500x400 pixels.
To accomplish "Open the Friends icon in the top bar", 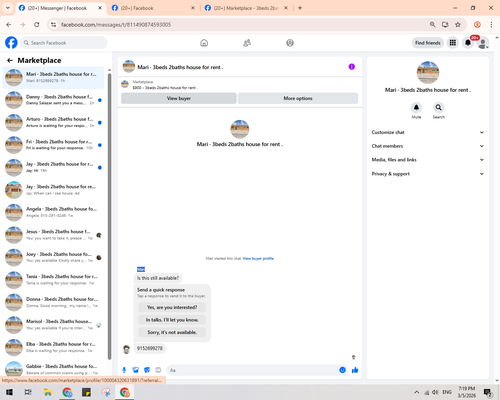I will pyautogui.click(x=247, y=43).
